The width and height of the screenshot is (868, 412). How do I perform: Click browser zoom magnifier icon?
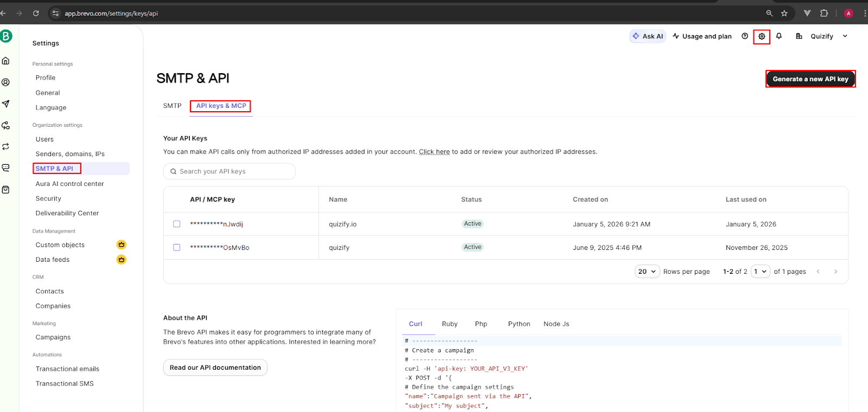769,13
